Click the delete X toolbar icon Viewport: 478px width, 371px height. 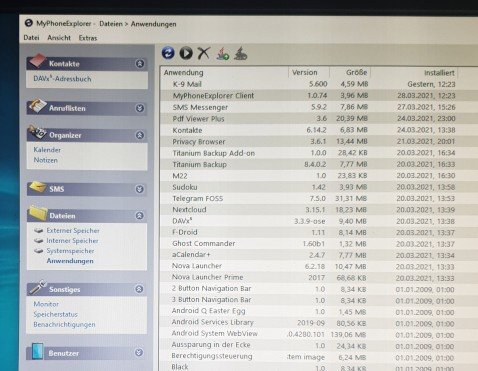(x=204, y=53)
